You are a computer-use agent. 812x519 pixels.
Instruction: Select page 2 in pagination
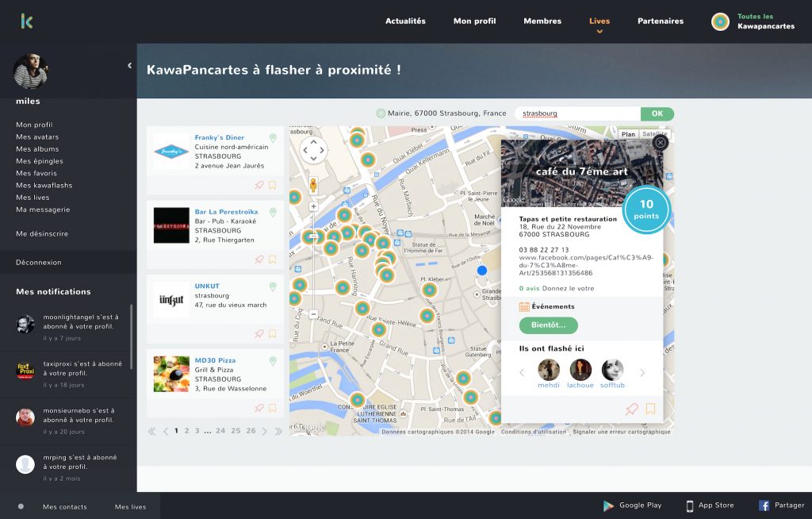(187, 431)
